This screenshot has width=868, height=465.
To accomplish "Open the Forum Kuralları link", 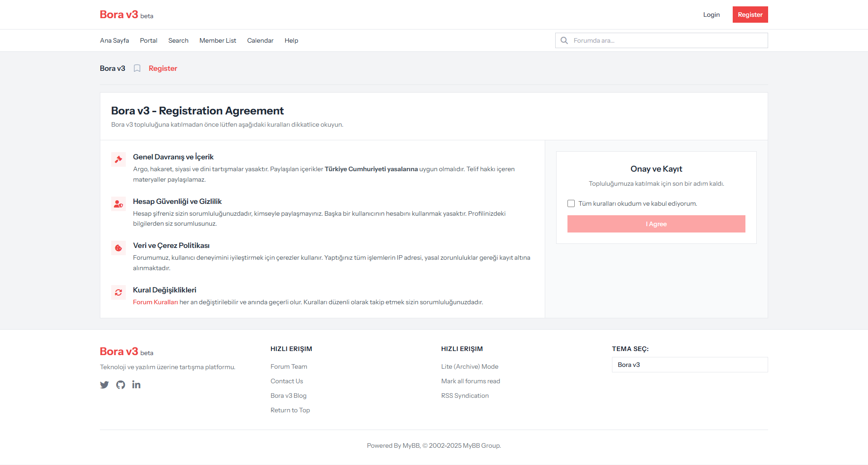I will [x=155, y=302].
